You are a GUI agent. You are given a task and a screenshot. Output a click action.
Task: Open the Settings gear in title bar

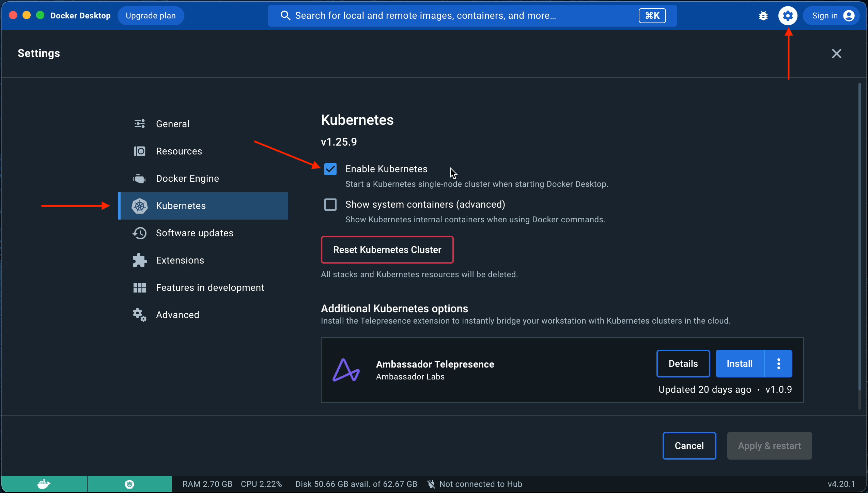coord(788,15)
